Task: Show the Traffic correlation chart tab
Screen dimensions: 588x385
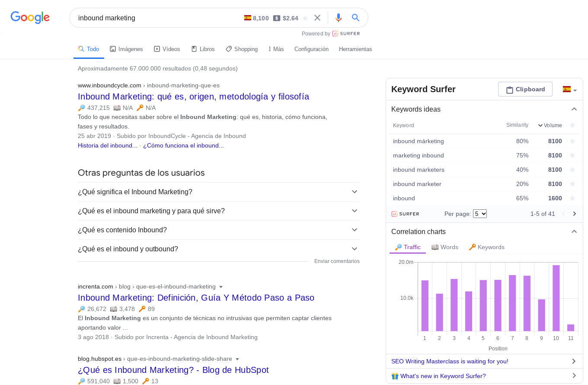Action: click(x=408, y=247)
